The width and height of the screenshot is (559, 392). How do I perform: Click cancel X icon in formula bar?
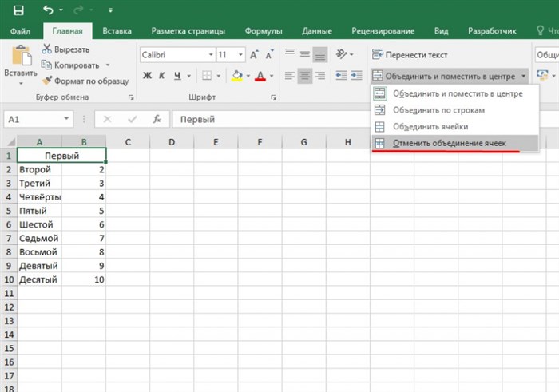click(x=107, y=120)
